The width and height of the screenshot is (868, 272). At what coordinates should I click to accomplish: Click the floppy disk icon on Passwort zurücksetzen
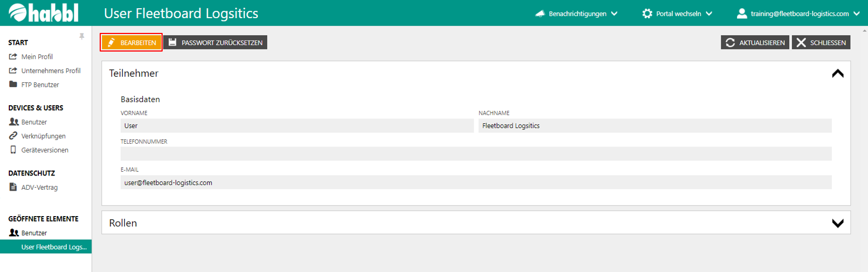[173, 43]
